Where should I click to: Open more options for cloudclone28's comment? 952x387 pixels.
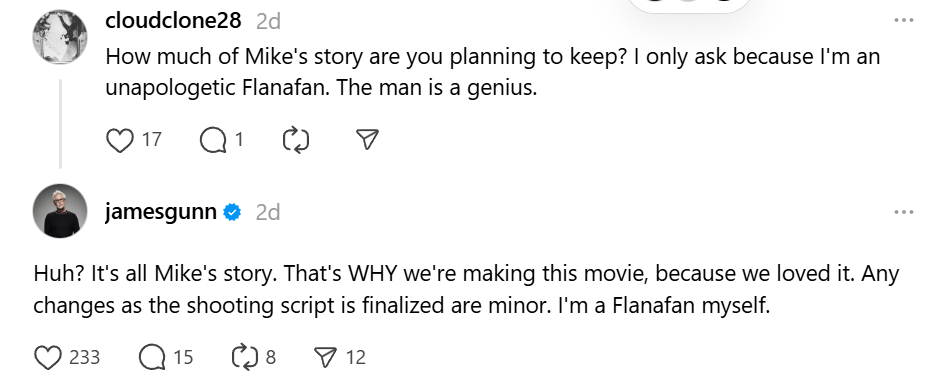(904, 21)
